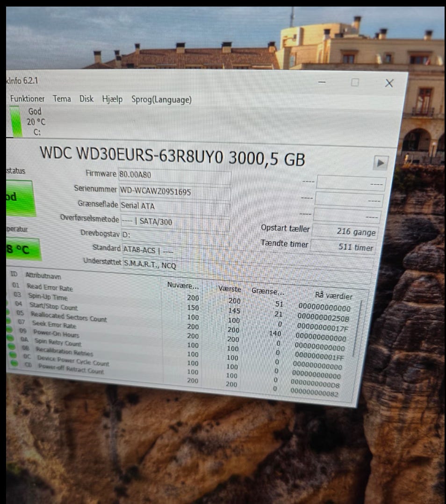Open the Tema menu
Image resolution: width=446 pixels, height=504 pixels.
pos(62,99)
